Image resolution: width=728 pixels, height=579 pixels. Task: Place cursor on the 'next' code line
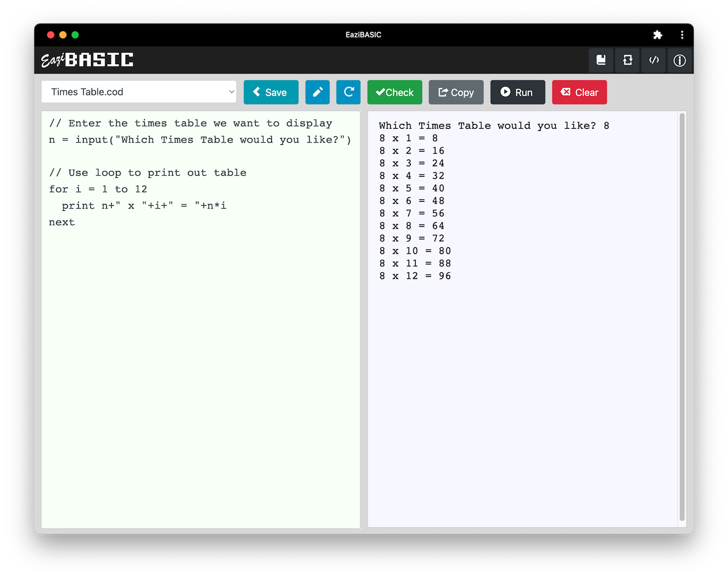[x=62, y=222]
